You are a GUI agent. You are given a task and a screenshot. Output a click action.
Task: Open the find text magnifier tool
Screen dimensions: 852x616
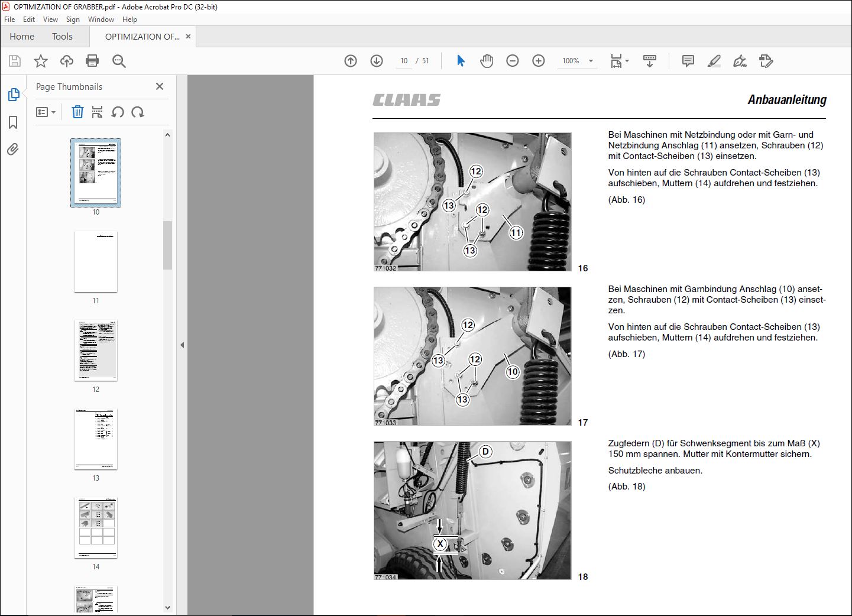119,61
